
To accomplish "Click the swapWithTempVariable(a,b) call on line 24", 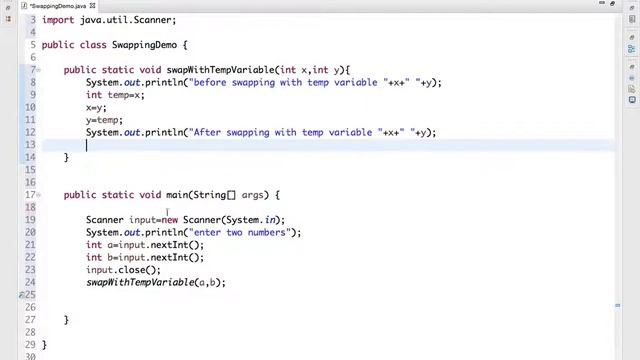I will (x=156, y=282).
